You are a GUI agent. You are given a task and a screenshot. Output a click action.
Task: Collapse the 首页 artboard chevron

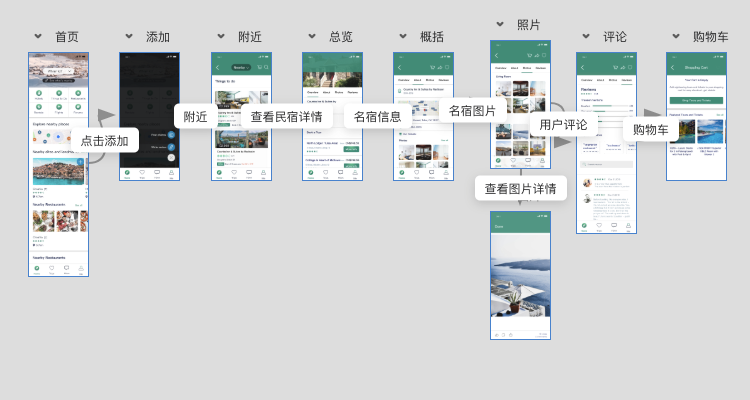coord(38,37)
